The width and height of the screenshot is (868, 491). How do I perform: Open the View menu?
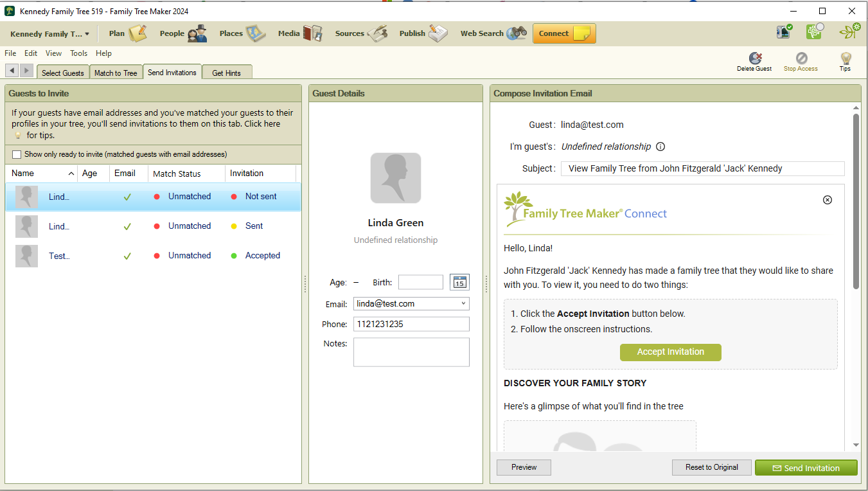pos(54,53)
